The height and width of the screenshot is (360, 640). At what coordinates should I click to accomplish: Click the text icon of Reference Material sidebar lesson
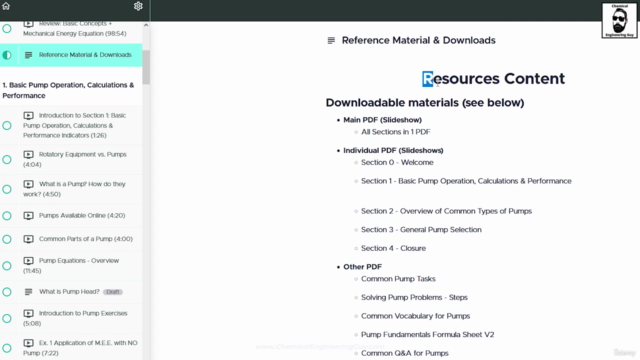[x=28, y=55]
